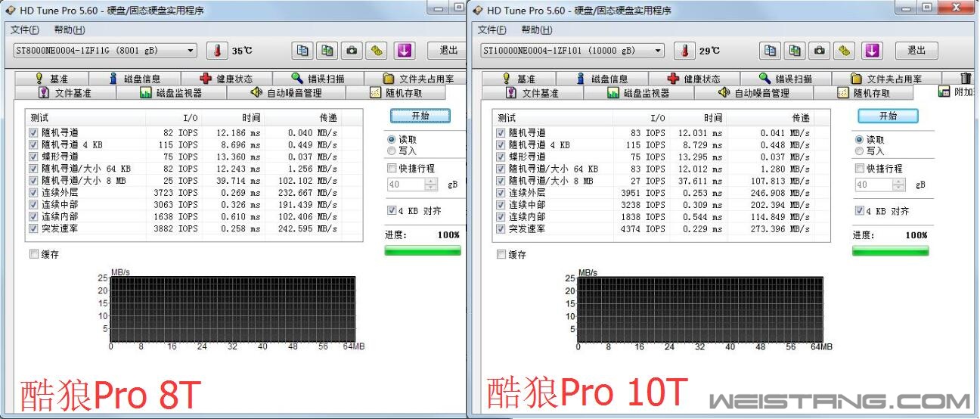Enable 快捷行程 checkbox in left window
This screenshot has height=419, width=980.
point(392,168)
